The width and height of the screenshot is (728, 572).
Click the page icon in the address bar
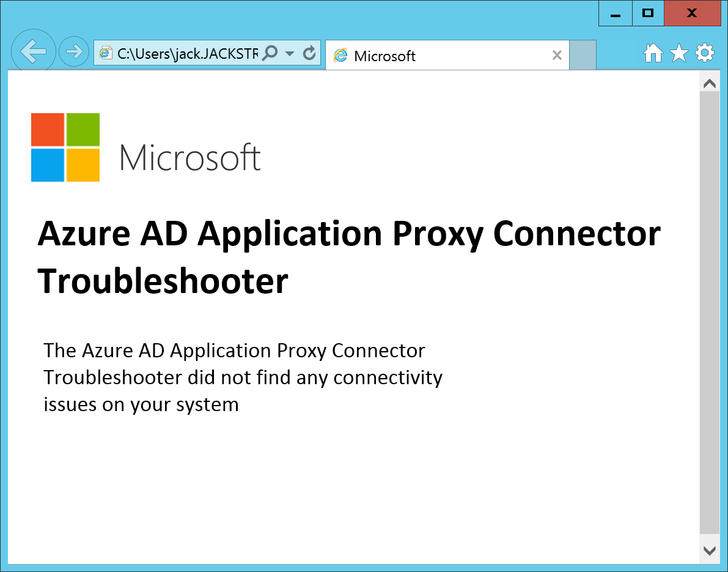(x=105, y=53)
